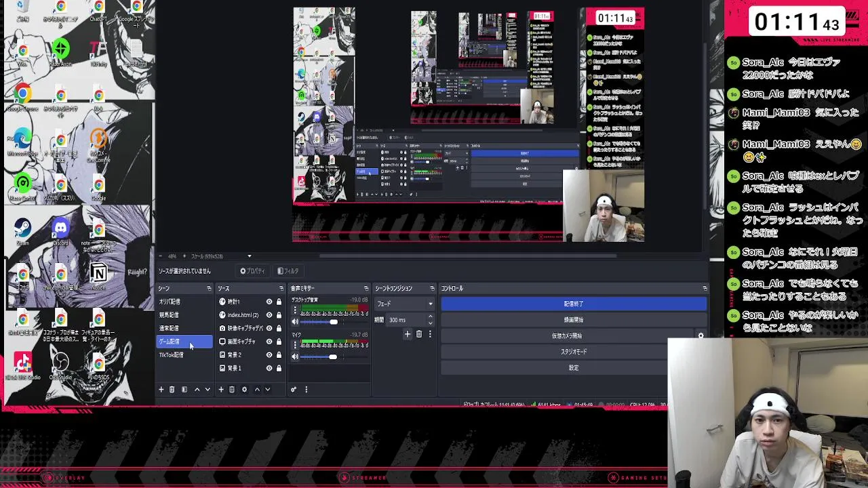Open virtual camera settings gear
Image resolution: width=868 pixels, height=488 pixels.
pos(701,335)
